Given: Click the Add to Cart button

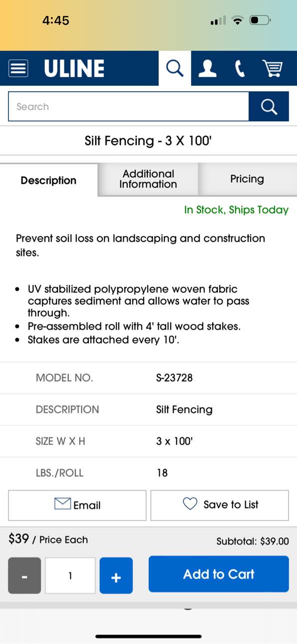Looking at the screenshot, I should 219,574.
